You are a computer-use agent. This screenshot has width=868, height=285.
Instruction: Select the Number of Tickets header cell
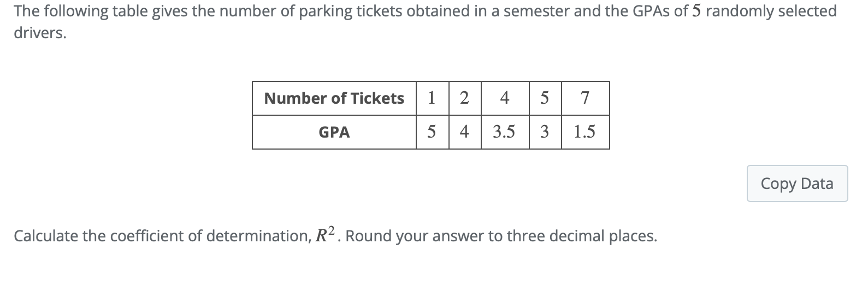(334, 98)
